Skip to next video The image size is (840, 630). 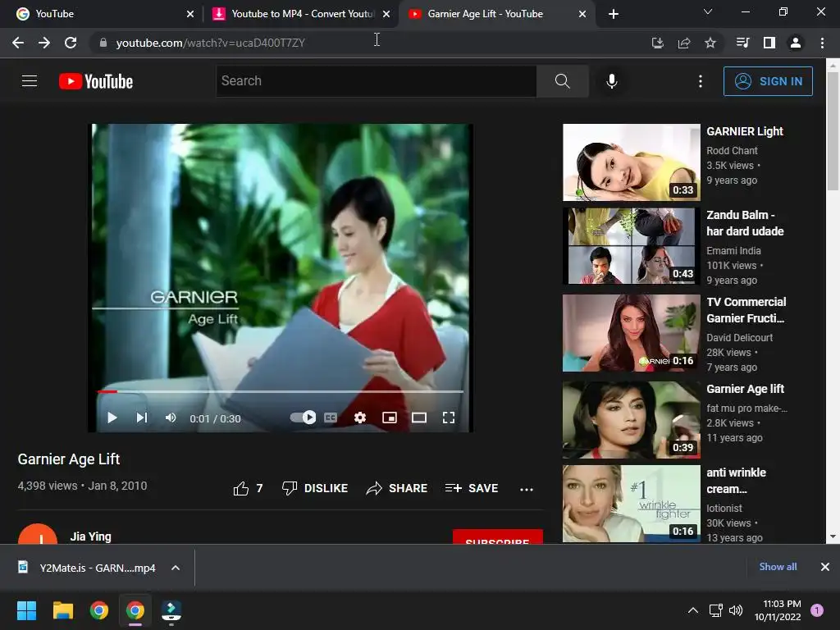[141, 418]
